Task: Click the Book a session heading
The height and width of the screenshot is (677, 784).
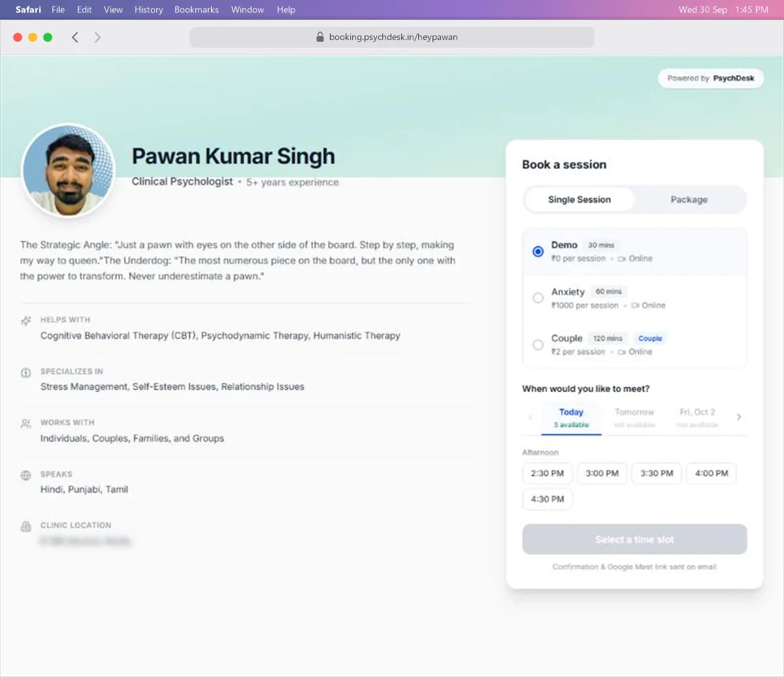Action: [564, 165]
